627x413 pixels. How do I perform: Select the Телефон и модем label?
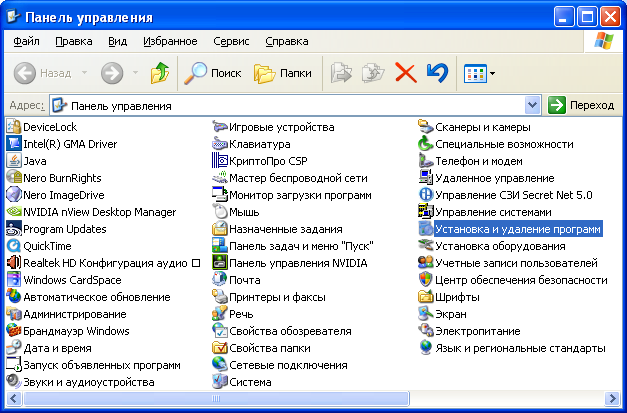coord(479,161)
